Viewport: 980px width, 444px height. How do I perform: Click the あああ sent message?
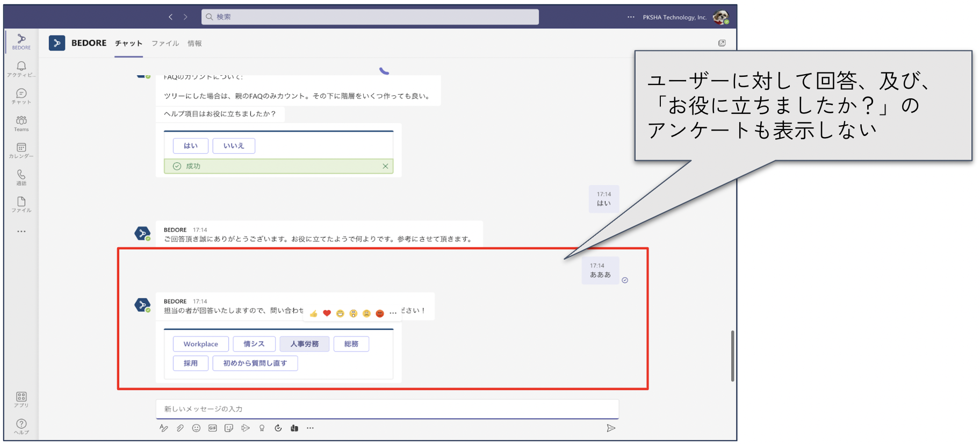coord(601,270)
